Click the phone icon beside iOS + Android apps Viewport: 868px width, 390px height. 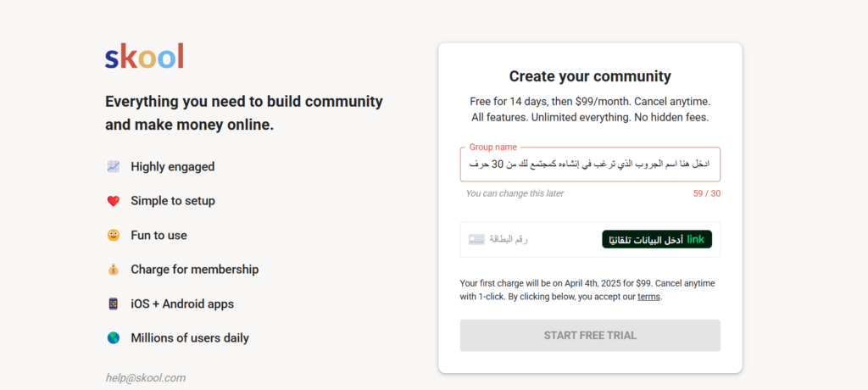[114, 304]
